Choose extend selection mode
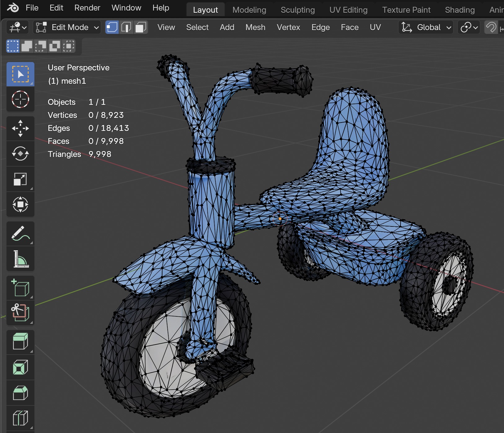The image size is (504, 433). click(x=27, y=46)
